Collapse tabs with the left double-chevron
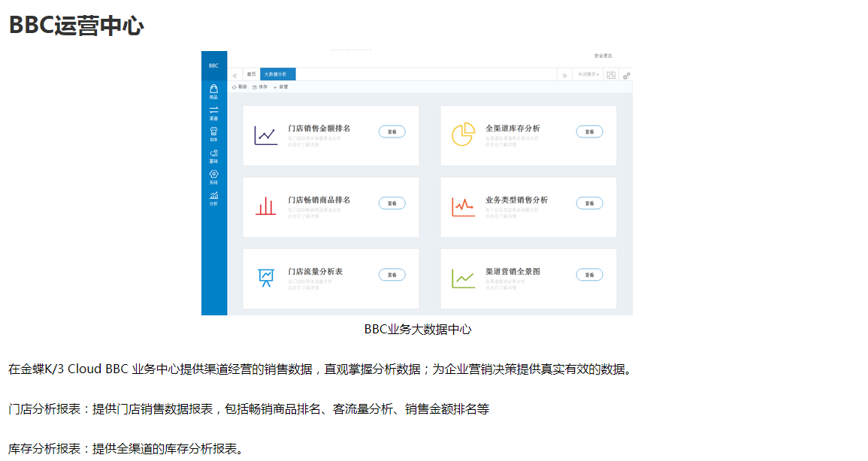This screenshot has width=868, height=461. (234, 75)
